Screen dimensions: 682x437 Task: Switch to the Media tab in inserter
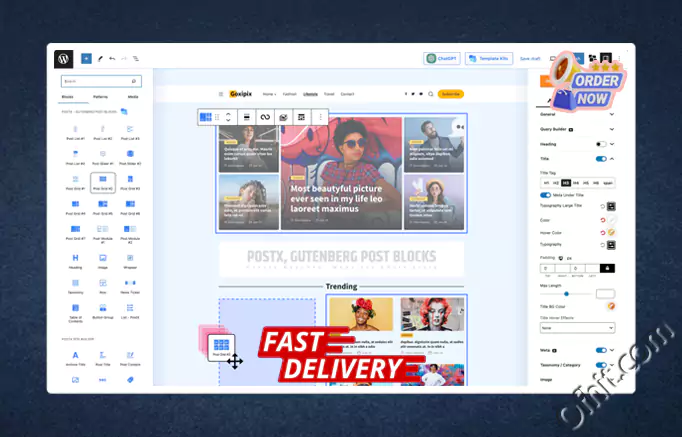coord(132,97)
